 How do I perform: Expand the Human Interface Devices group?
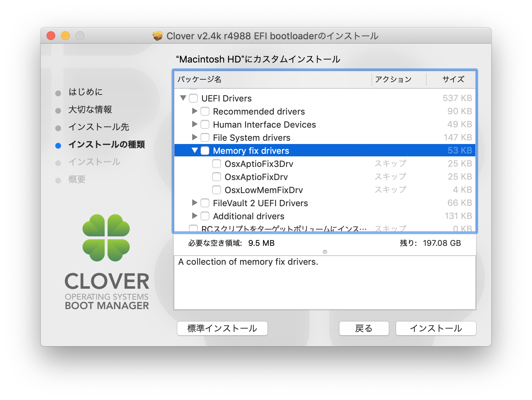195,124
